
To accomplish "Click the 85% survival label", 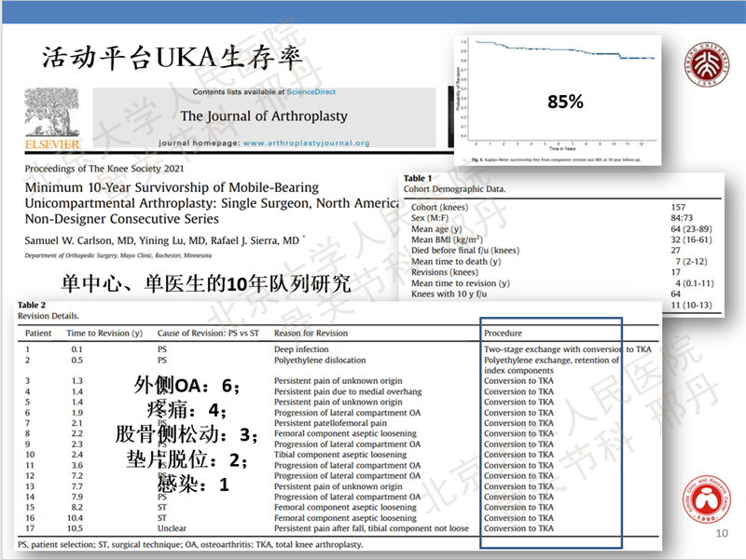I will [564, 102].
